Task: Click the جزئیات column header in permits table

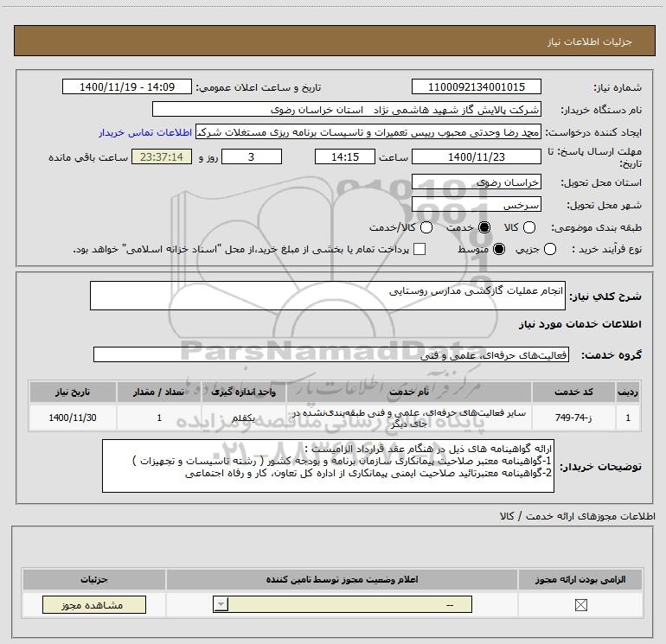Action: tap(94, 579)
